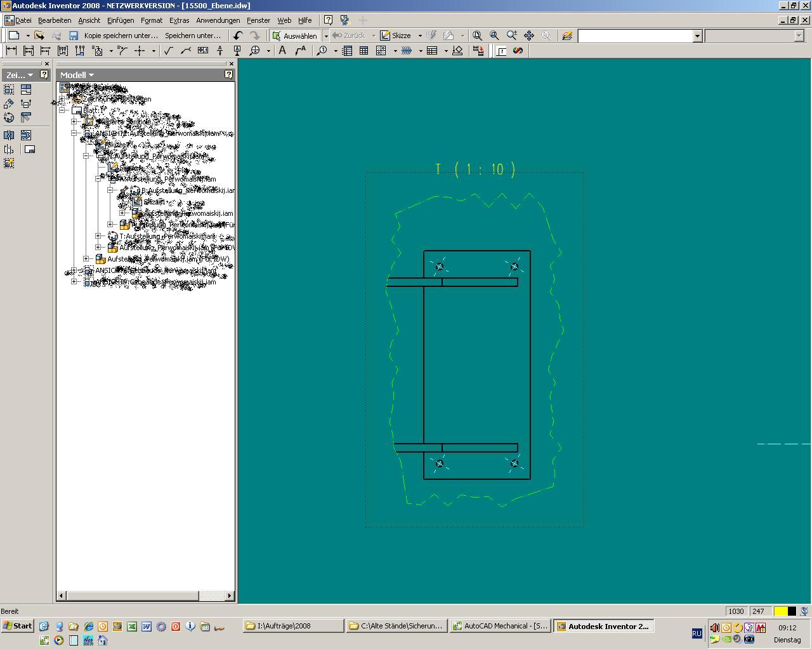Select the Baseline Dimension tool icon
Image resolution: width=812 pixels, height=650 pixels.
click(x=28, y=51)
